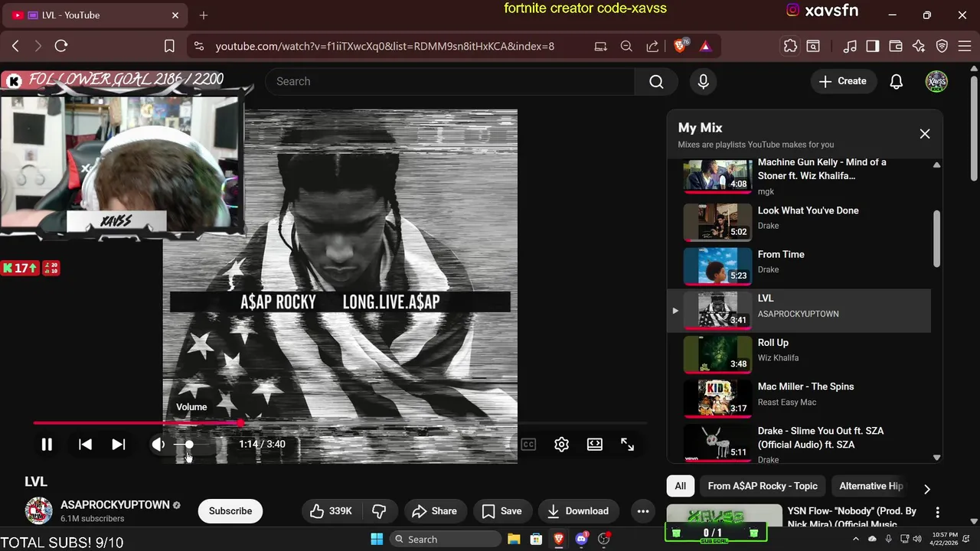Open the Brave playlist music note icon
Screen dimensions: 980x551
pyautogui.click(x=850, y=46)
